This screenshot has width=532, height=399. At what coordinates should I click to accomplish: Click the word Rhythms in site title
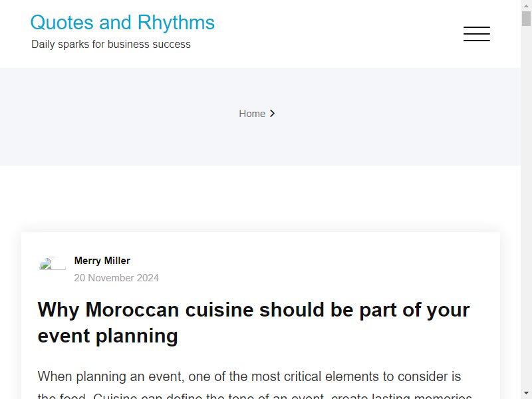click(176, 23)
